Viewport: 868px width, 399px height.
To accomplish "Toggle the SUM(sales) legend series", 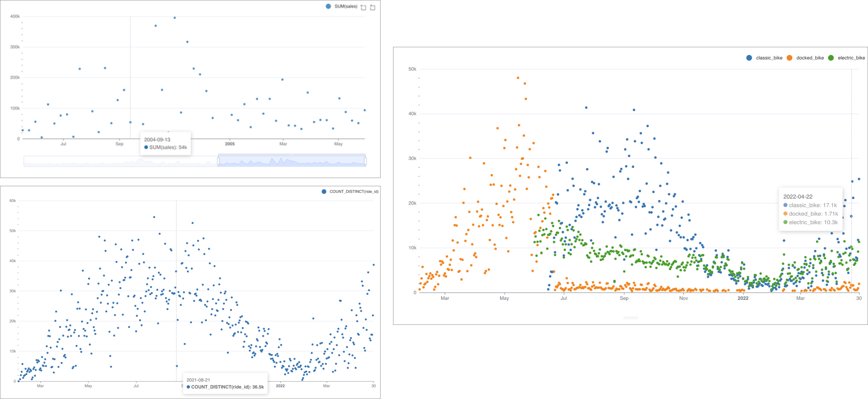I will 342,6.
